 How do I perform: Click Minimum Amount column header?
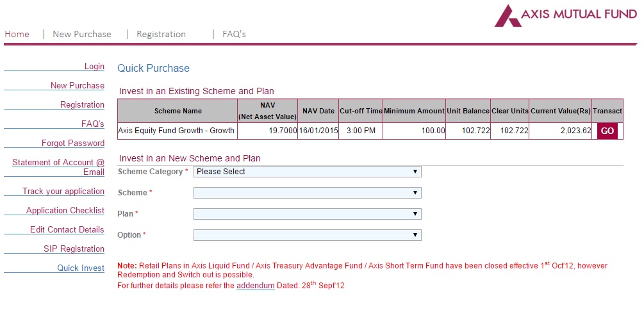[x=414, y=111]
